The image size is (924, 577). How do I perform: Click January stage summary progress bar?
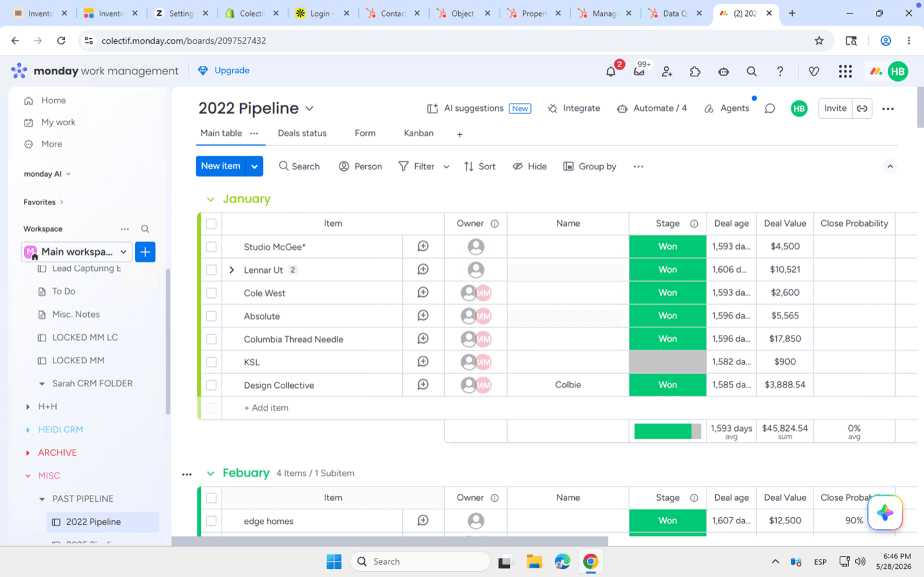coord(668,431)
